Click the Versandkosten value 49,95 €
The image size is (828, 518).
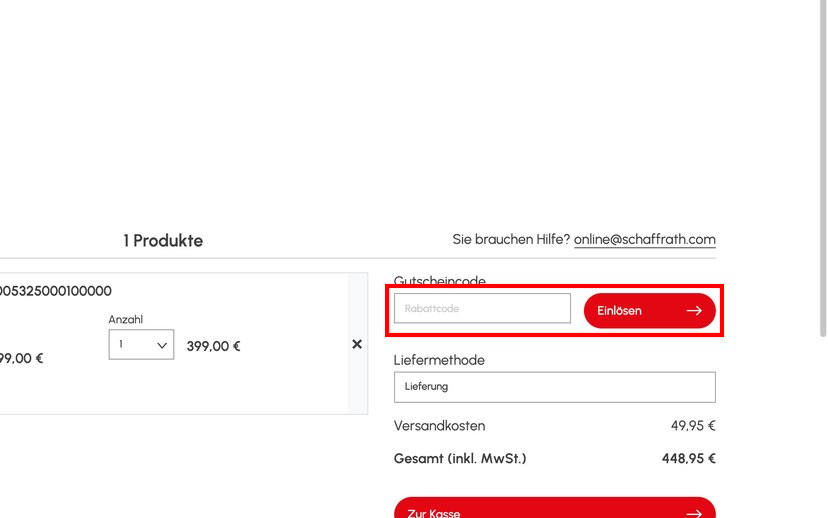click(x=693, y=426)
